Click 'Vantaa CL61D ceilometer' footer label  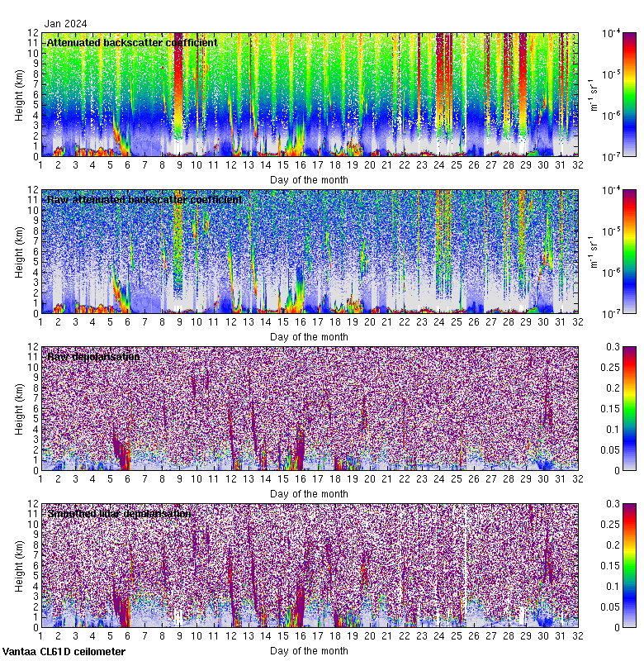pyautogui.click(x=64, y=652)
